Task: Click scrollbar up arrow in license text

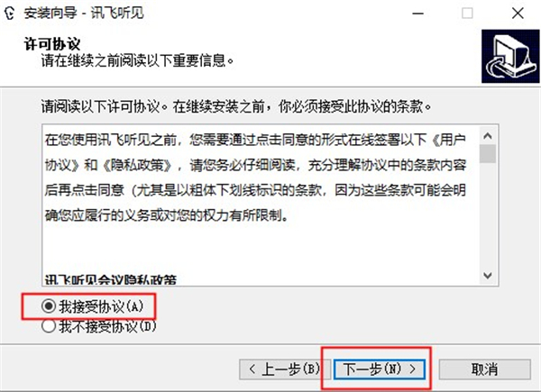Action: (488, 136)
